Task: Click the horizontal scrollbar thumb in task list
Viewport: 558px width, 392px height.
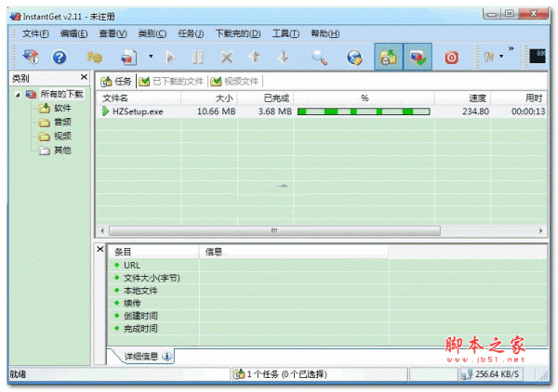Action: (274, 231)
